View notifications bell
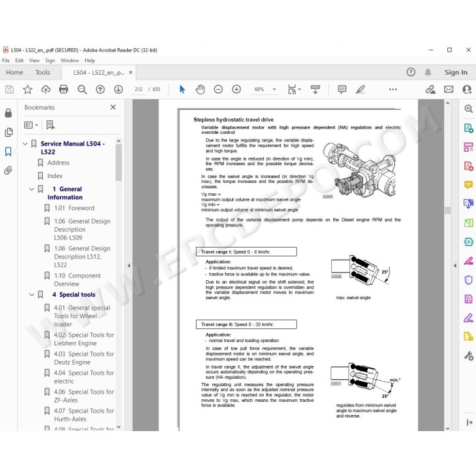 (428, 72)
